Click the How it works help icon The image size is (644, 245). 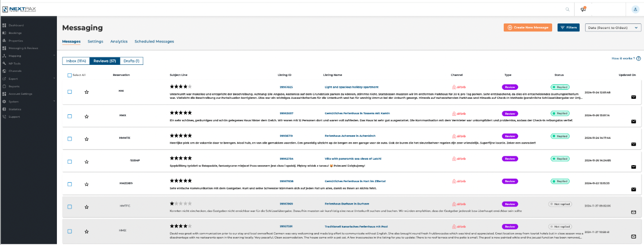coord(639,58)
